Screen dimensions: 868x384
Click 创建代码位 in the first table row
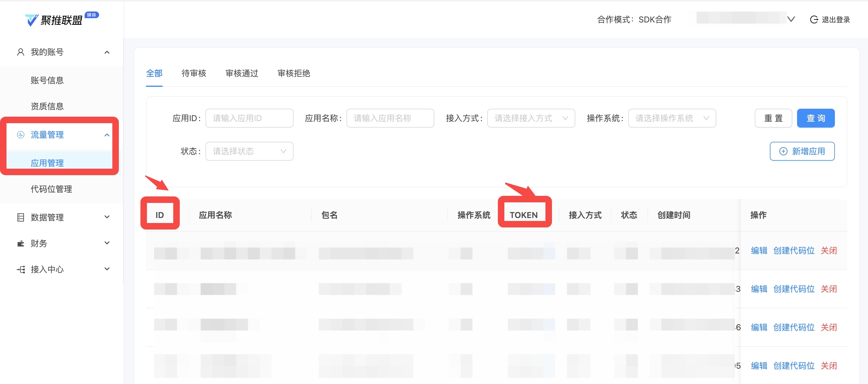tap(794, 250)
